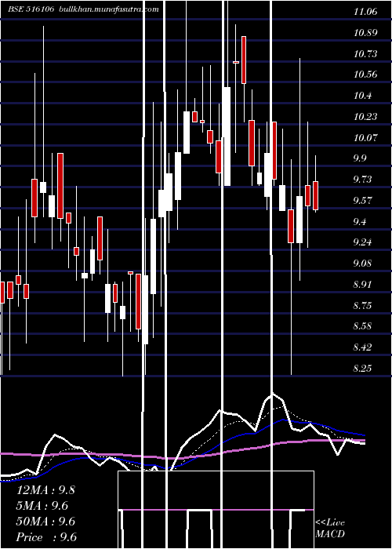Select the 10.56 price level label

[x=365, y=75]
